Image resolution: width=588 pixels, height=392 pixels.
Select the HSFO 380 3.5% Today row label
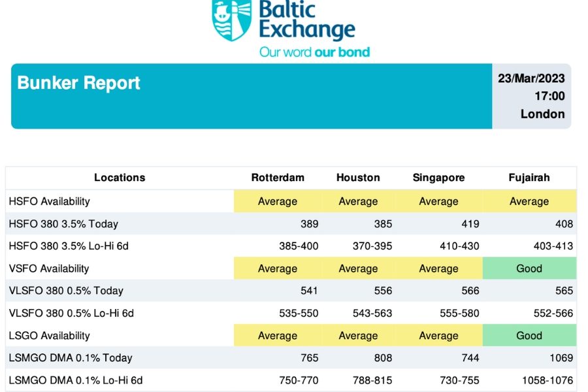point(63,224)
